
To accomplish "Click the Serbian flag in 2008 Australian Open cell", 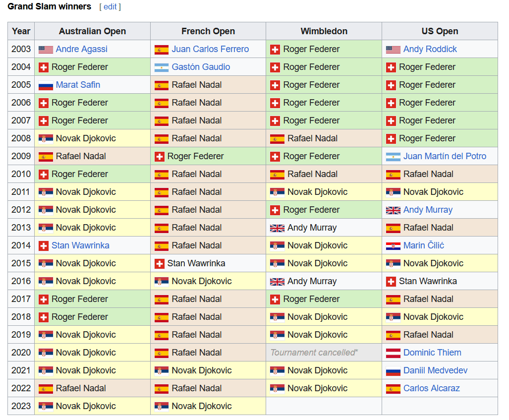I will click(x=46, y=139).
